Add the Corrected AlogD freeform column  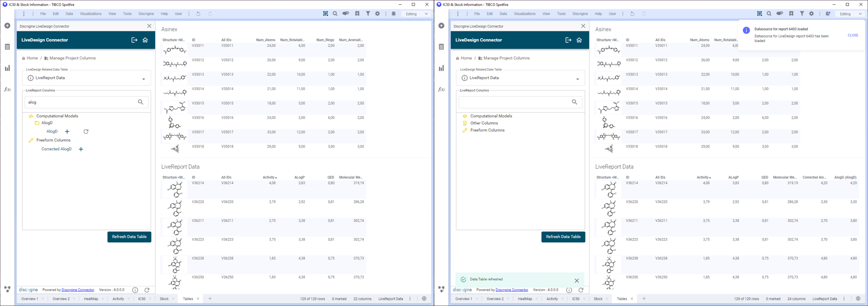(x=81, y=149)
